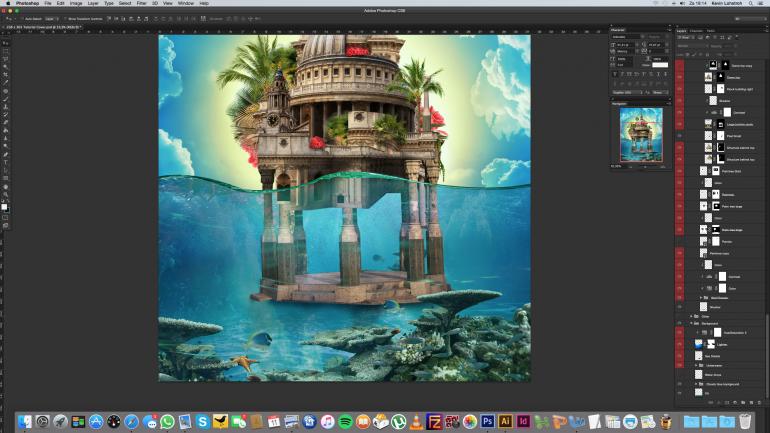Switch the layer filtering toggle off
Image resolution: width=770 pixels, height=433 pixels.
click(737, 37)
